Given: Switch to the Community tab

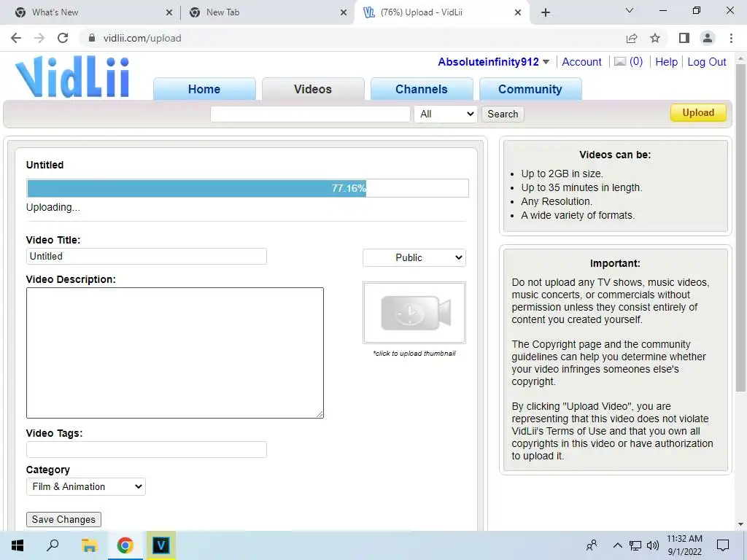Looking at the screenshot, I should coord(530,89).
